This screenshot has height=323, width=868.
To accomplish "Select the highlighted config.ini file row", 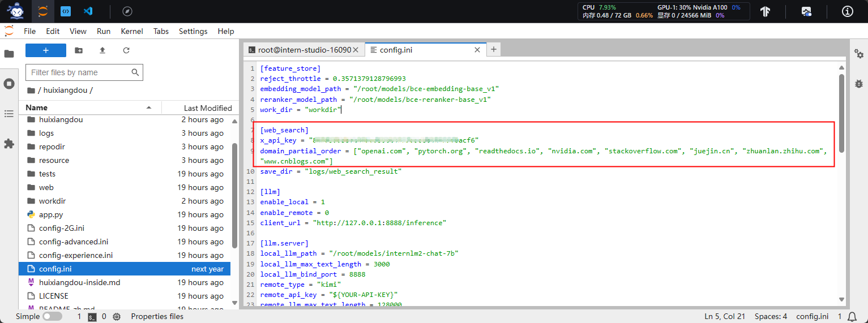I will click(x=125, y=269).
